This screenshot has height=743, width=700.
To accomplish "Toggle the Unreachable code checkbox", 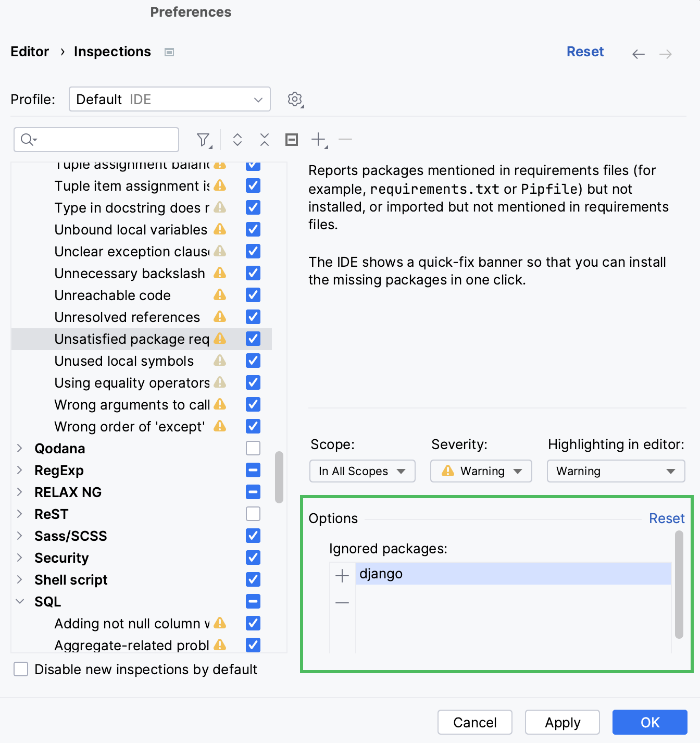I will click(x=253, y=295).
